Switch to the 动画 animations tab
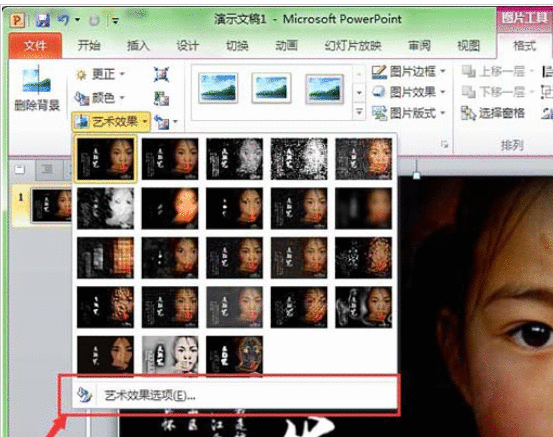This screenshot has width=553, height=437. [286, 46]
